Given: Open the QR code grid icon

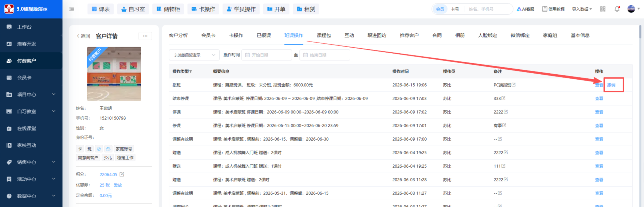Looking at the screenshot, I should click(603, 9).
